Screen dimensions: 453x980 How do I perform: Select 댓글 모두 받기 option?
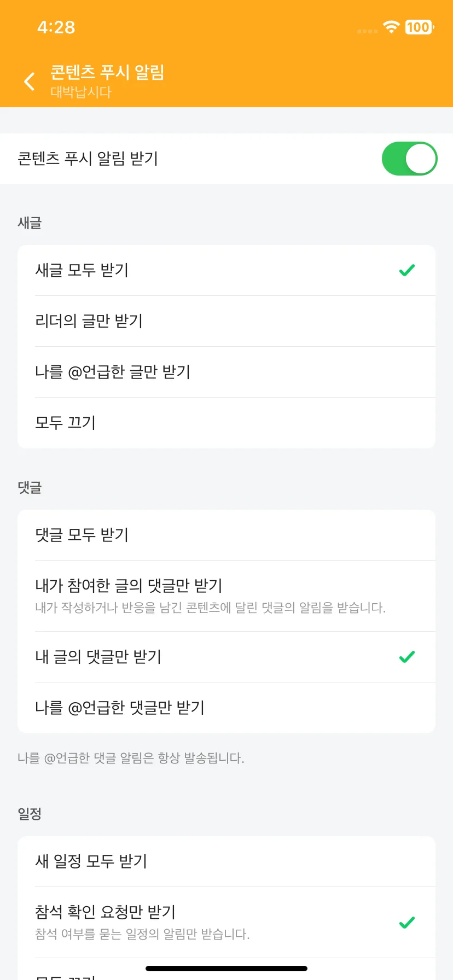pyautogui.click(x=226, y=535)
